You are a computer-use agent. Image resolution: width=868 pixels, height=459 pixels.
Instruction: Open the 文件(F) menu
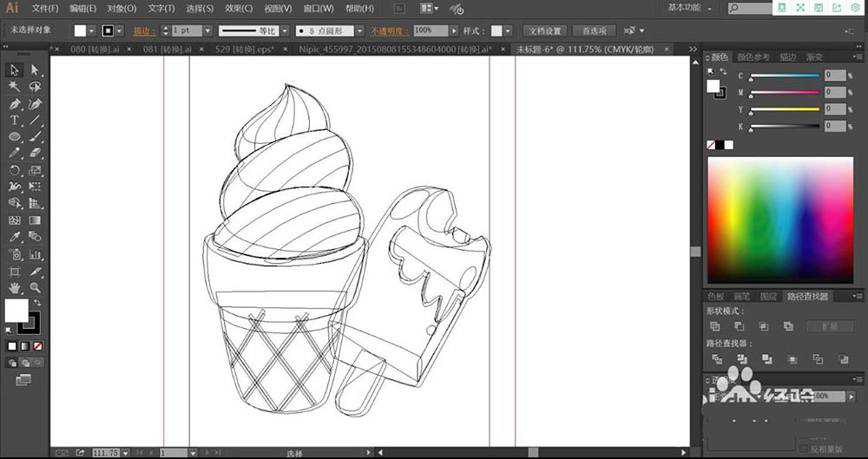tap(45, 9)
